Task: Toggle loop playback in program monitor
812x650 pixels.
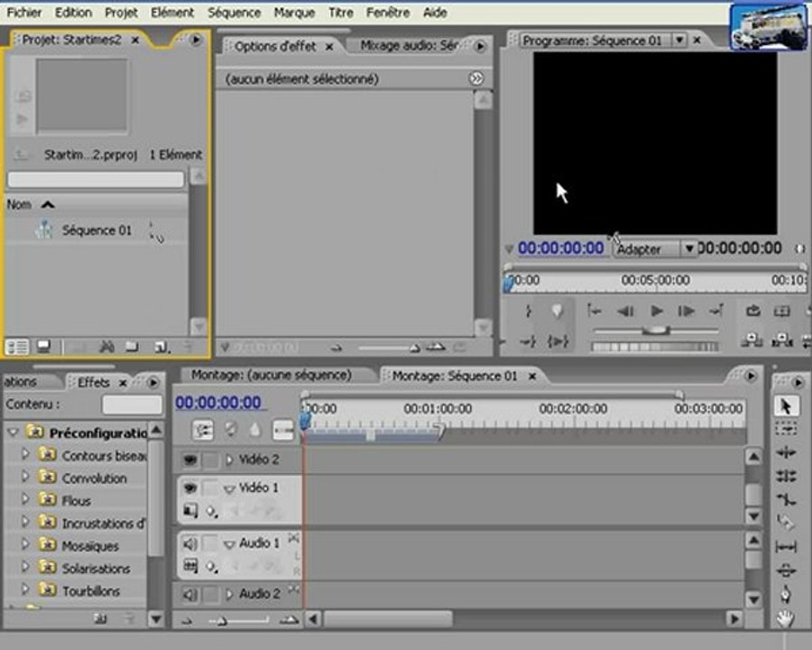Action: (x=753, y=311)
